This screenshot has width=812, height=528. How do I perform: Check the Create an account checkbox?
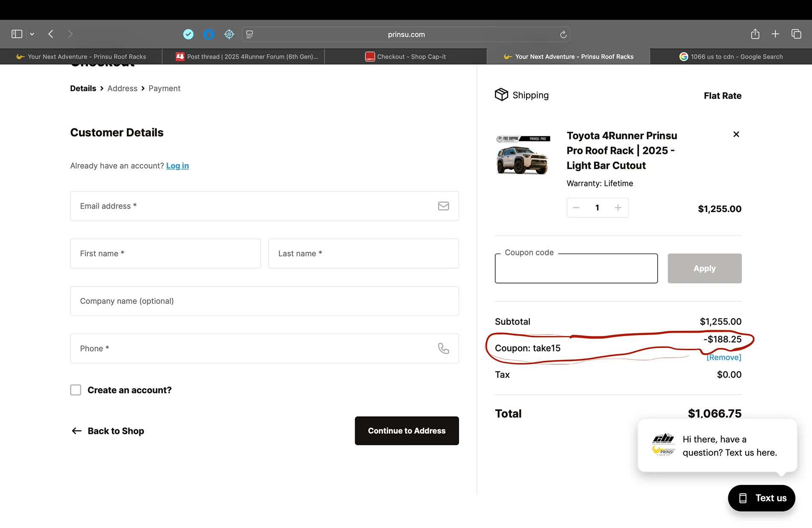[76, 390]
